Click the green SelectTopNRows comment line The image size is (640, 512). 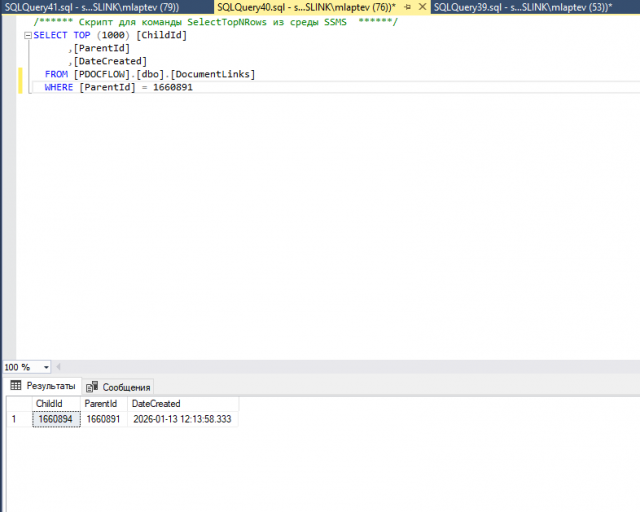tap(216, 22)
